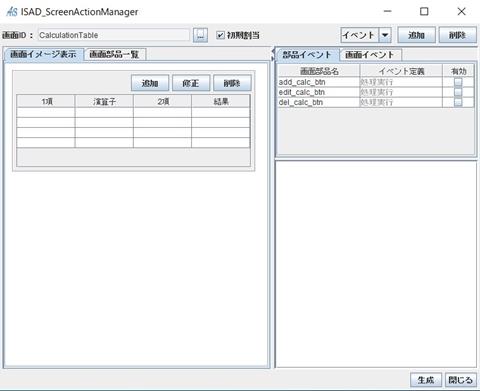Viewport: 480px width, 391px height.
Task: Open the screen ID browse button
Action: (200, 35)
